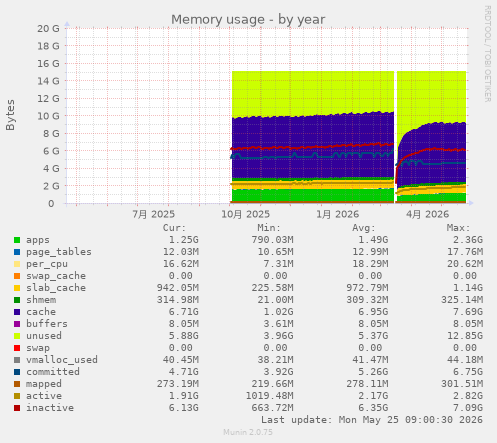Click the active legend label

pyautogui.click(x=44, y=396)
